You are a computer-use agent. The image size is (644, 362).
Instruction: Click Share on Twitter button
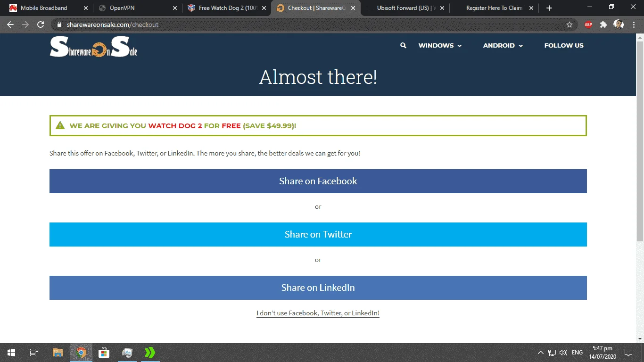(318, 234)
